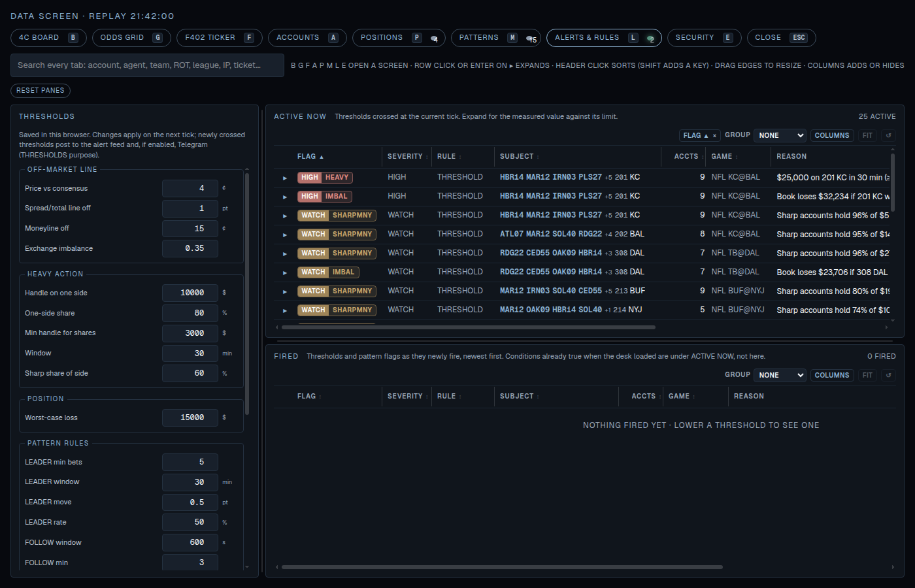Edit the Worst-case loss value
Image resolution: width=915 pixels, height=588 pixels.
click(190, 417)
